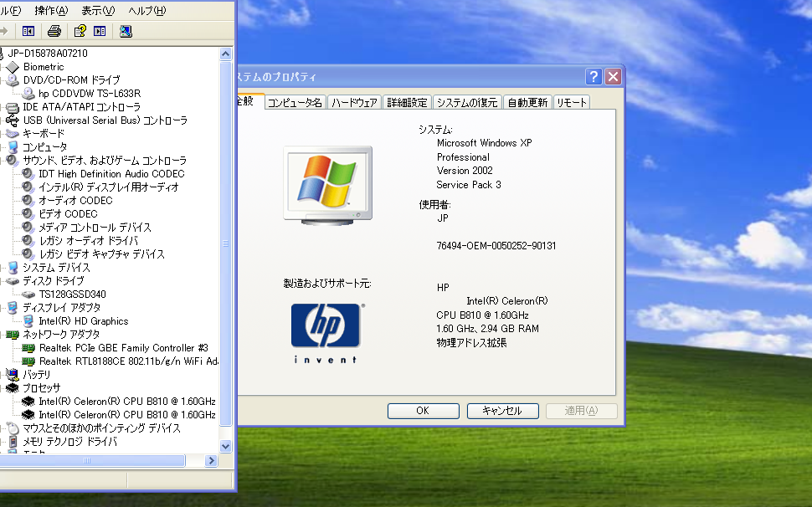Click 1.60 GHz、2.94 GB RAM text
This screenshot has height=507, width=812.
click(x=487, y=329)
